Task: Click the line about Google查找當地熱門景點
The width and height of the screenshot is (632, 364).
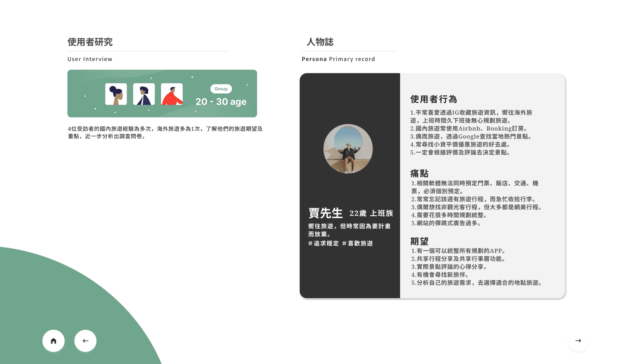Action: 471,136
